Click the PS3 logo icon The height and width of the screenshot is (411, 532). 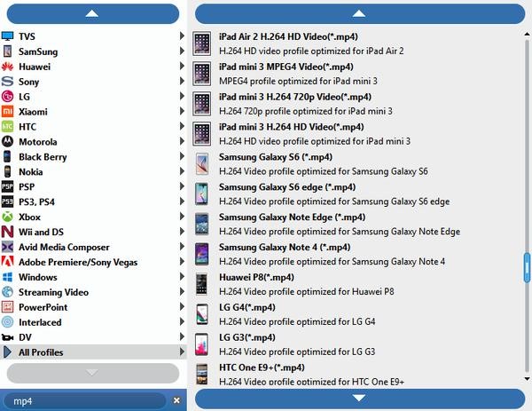click(x=7, y=202)
